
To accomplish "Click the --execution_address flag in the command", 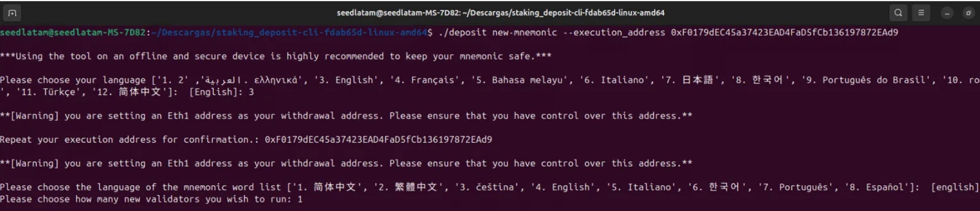I will point(614,33).
